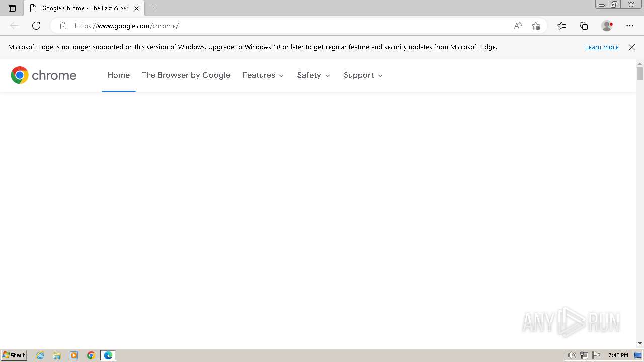The image size is (644, 362).
Task: Click the system clock 7:40 PM
Action: (618, 355)
